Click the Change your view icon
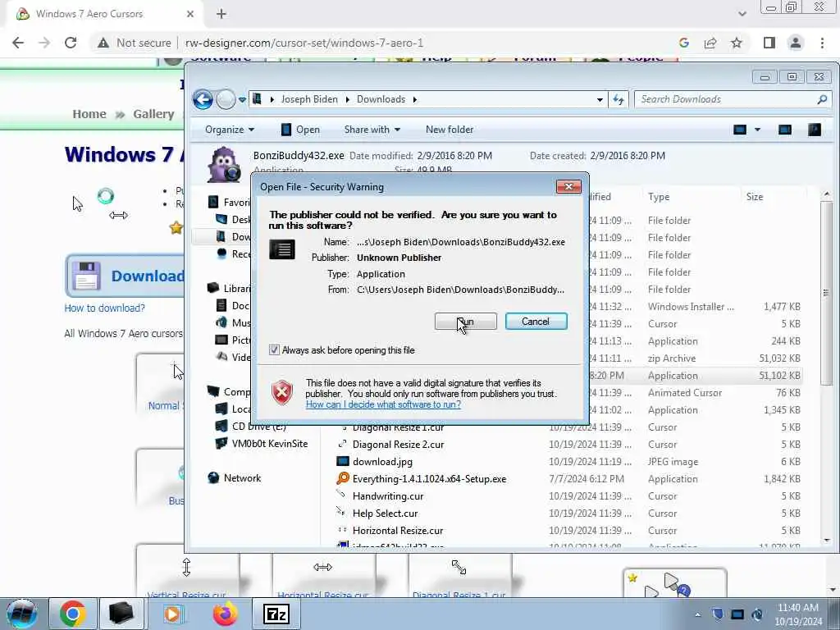Image resolution: width=840 pixels, height=630 pixels. [740, 130]
